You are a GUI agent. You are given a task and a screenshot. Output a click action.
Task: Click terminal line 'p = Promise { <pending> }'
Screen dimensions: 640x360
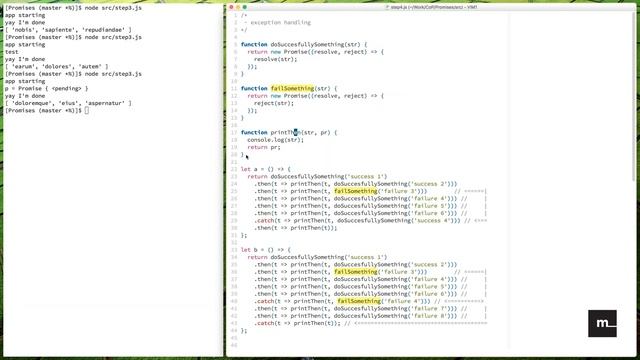[47, 89]
